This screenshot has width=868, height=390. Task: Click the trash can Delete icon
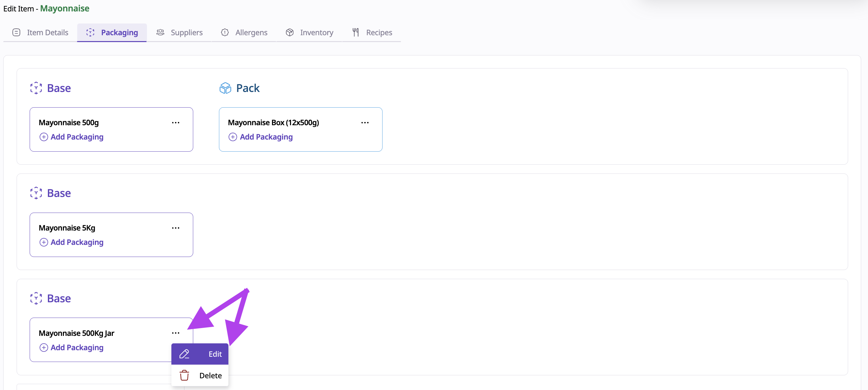(x=184, y=376)
